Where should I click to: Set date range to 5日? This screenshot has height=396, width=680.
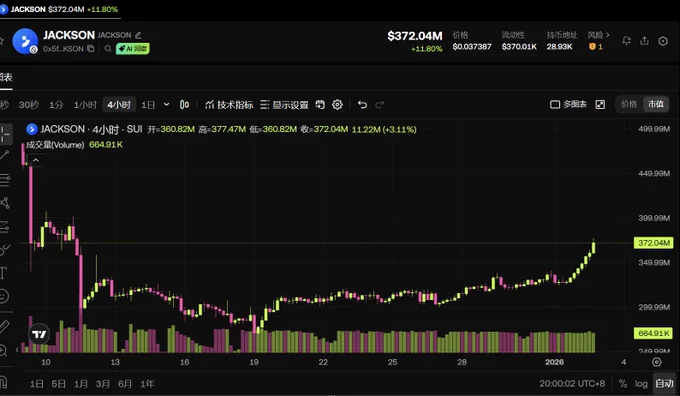pos(59,384)
